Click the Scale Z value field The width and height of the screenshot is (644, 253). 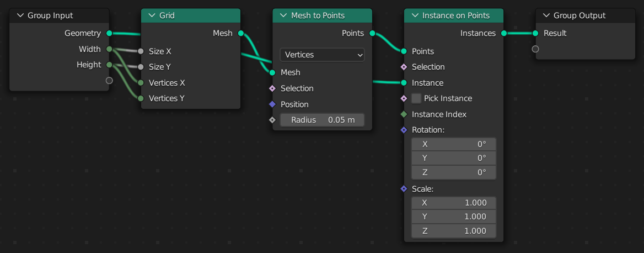pos(453,231)
